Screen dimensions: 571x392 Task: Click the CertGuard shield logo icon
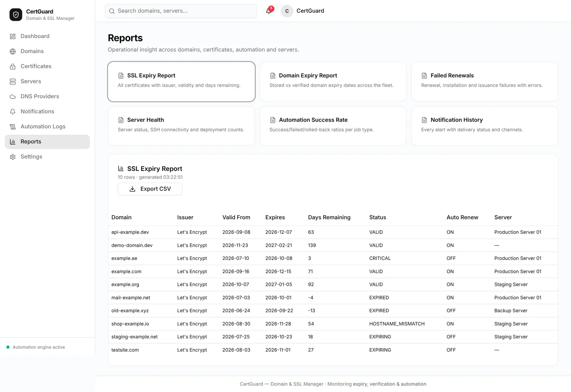[16, 15]
